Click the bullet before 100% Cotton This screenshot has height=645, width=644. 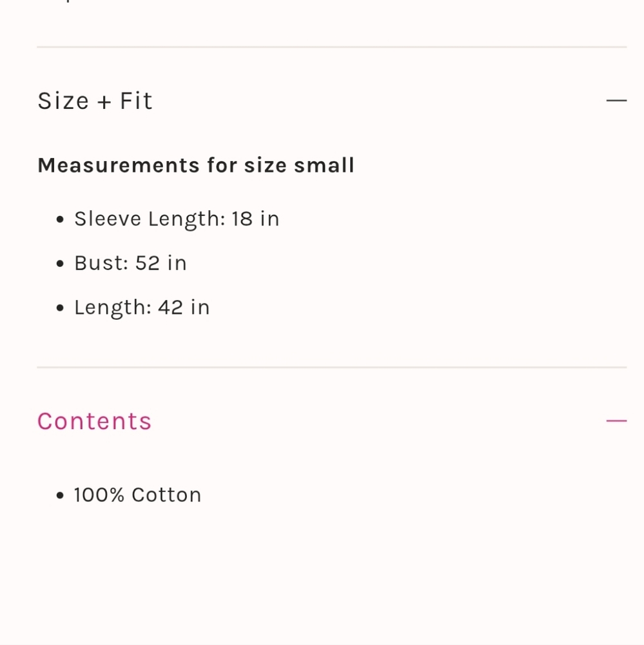click(x=60, y=495)
